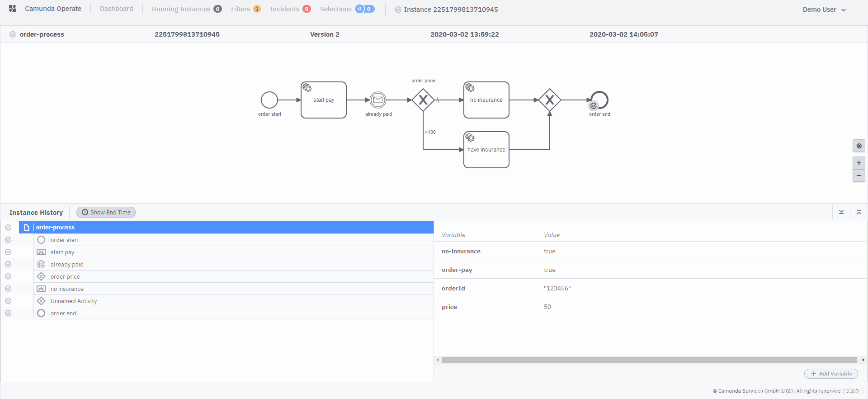Select start pay row in history

click(233, 252)
